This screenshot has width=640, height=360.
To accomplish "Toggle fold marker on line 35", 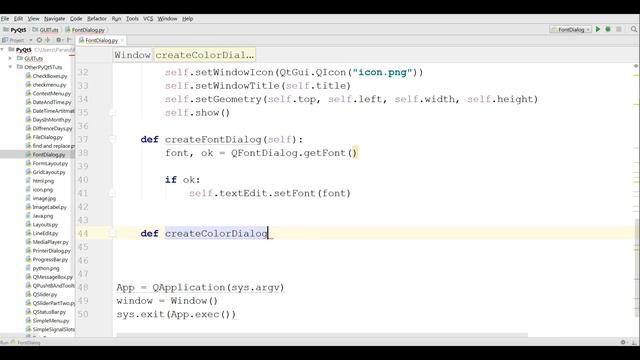I will coord(112,112).
